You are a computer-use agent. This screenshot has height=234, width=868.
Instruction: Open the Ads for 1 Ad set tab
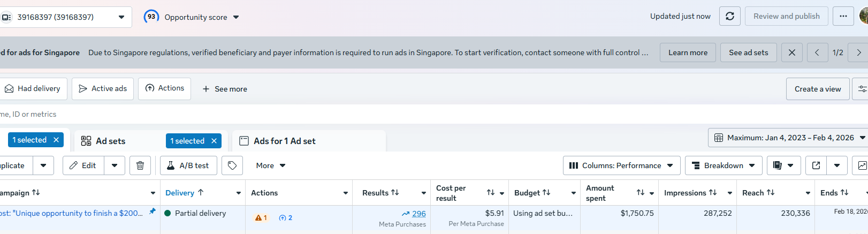tap(285, 141)
